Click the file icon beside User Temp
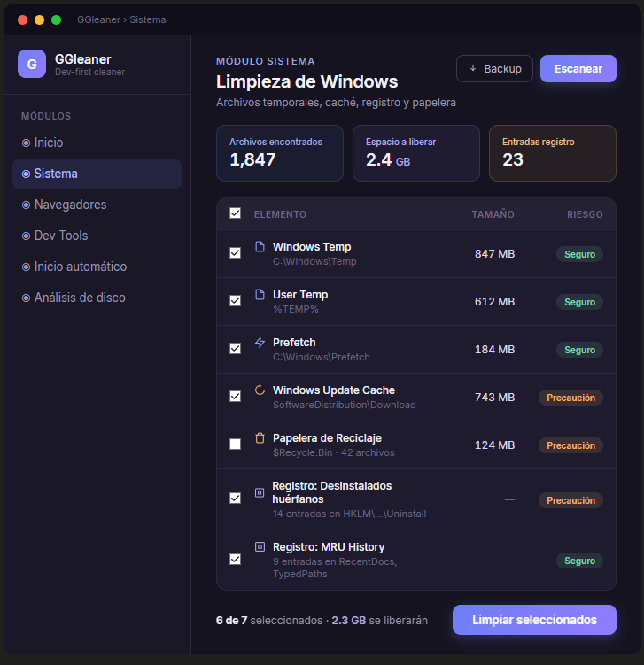 click(260, 294)
